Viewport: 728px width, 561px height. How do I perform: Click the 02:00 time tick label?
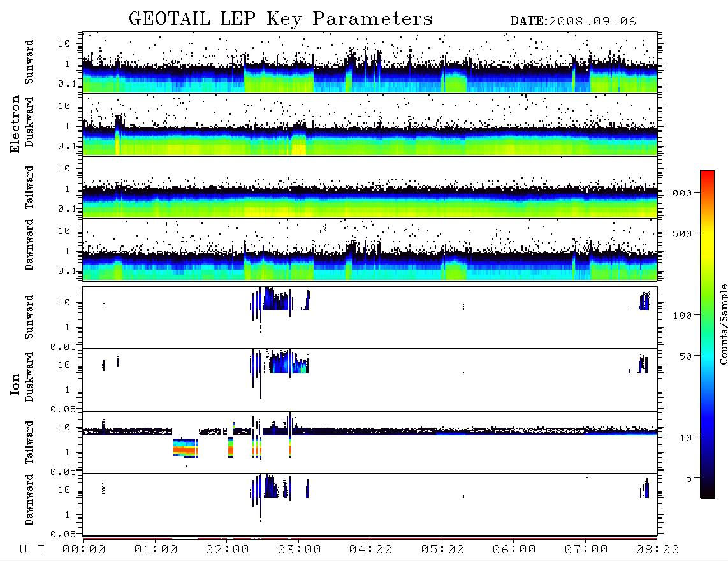[x=228, y=550]
